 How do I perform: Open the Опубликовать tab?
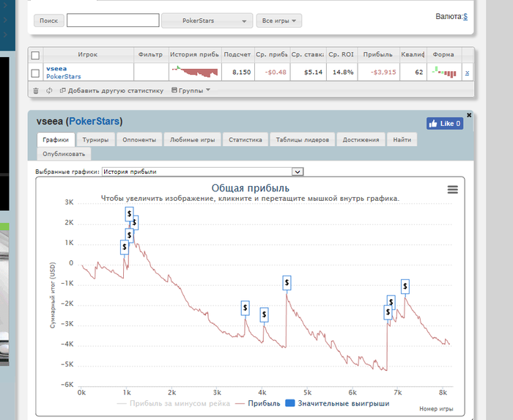pos(64,154)
